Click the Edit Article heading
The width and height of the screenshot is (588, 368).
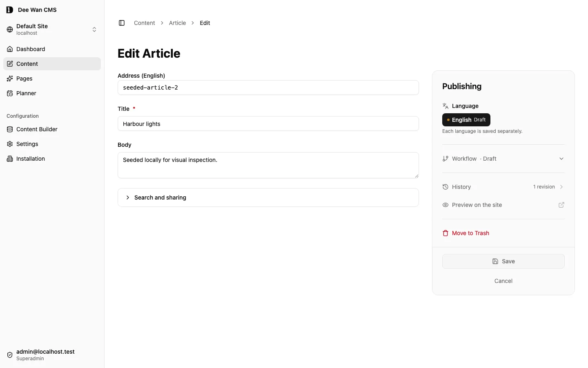pos(149,54)
